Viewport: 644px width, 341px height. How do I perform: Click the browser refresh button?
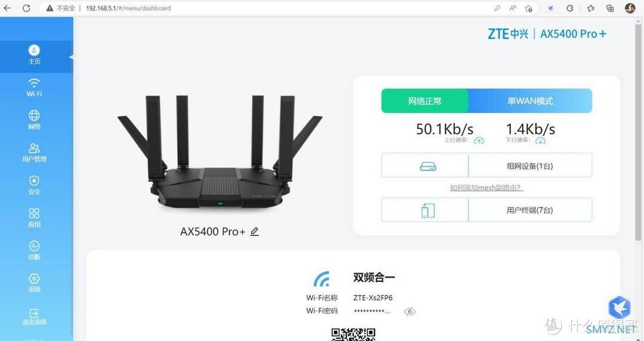point(26,8)
